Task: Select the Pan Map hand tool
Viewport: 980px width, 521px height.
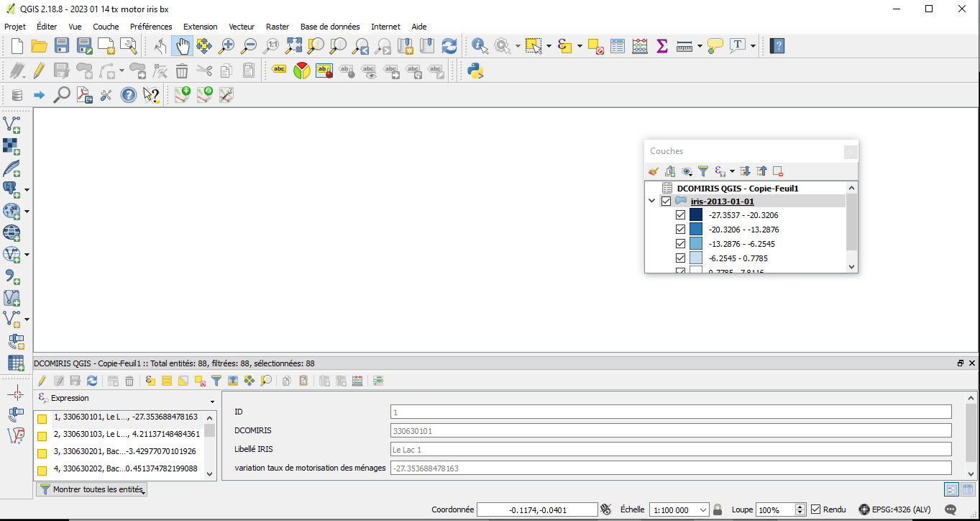Action: point(183,46)
